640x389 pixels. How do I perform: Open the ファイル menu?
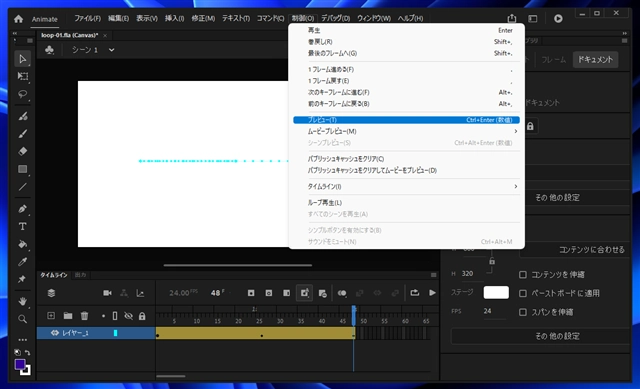coord(87,18)
